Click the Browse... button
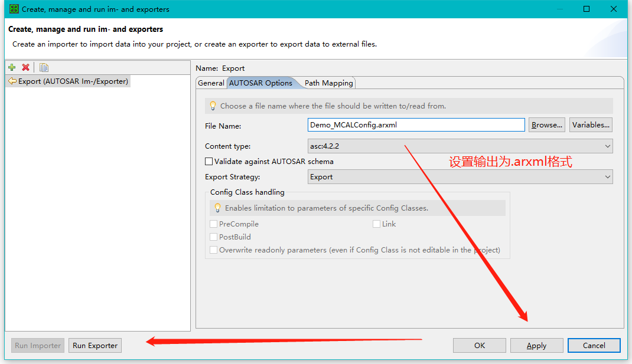This screenshot has width=632, height=364. (x=546, y=125)
